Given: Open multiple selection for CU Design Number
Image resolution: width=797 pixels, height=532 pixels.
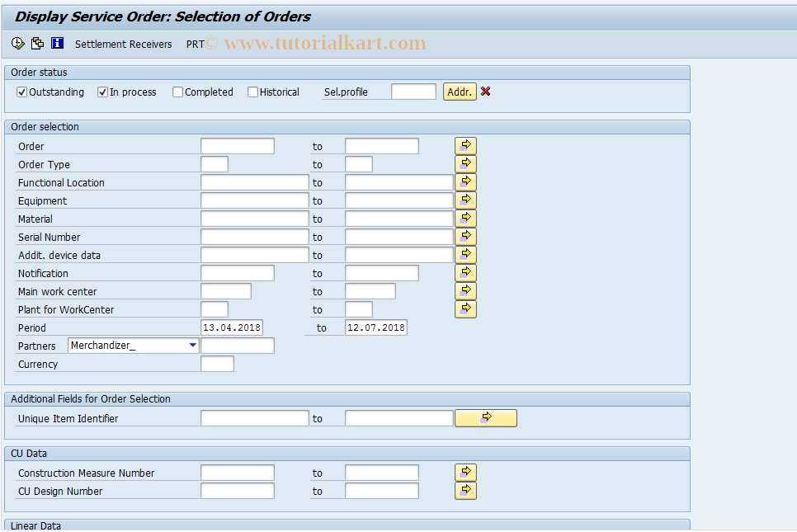Looking at the screenshot, I should [465, 490].
